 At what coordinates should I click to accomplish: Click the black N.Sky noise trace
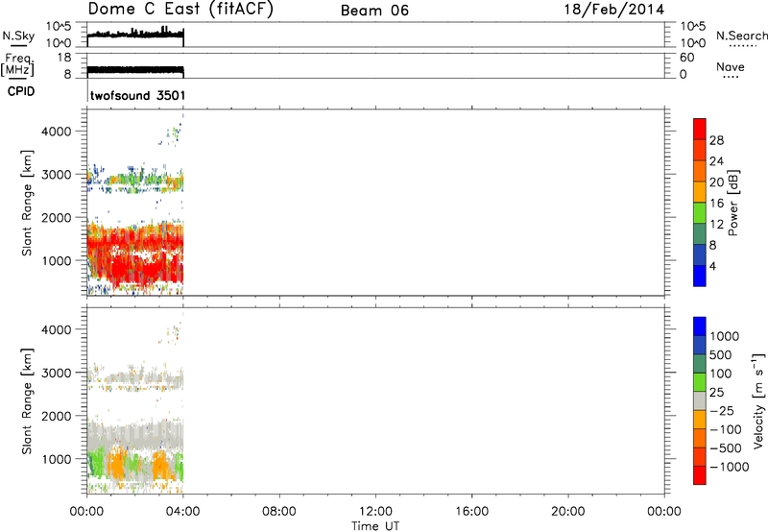click(x=135, y=34)
